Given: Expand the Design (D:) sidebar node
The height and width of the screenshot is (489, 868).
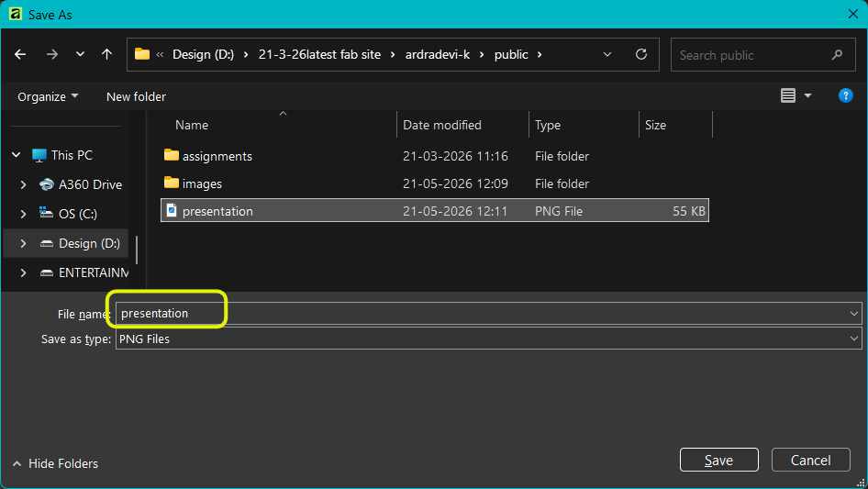Looking at the screenshot, I should (x=23, y=243).
